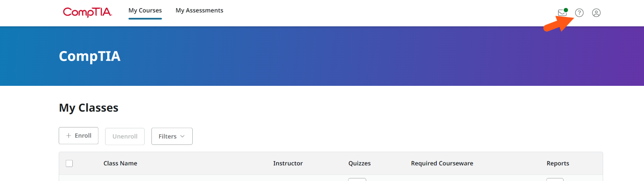Click the Instructor column header

(x=288, y=164)
